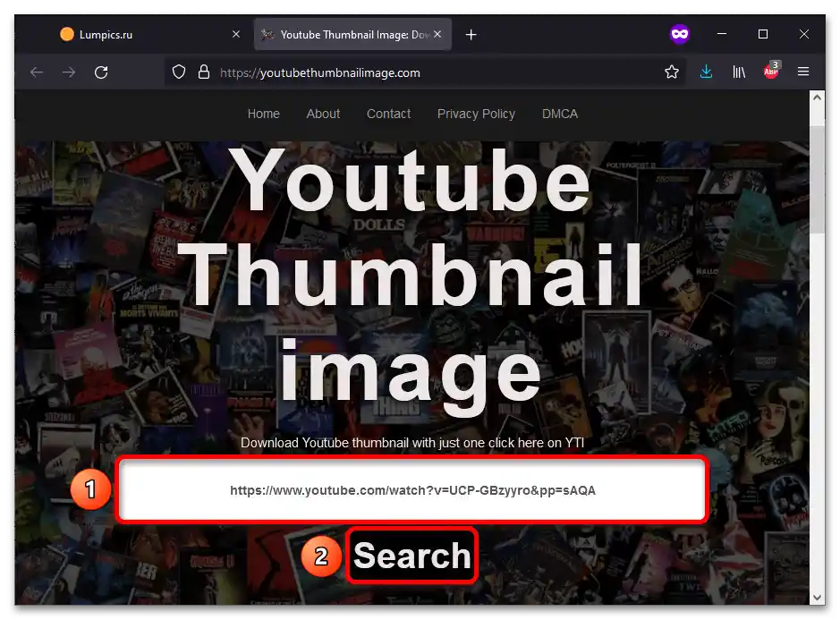Maximize the browser window
This screenshot has height=620, width=840.
pyautogui.click(x=763, y=34)
